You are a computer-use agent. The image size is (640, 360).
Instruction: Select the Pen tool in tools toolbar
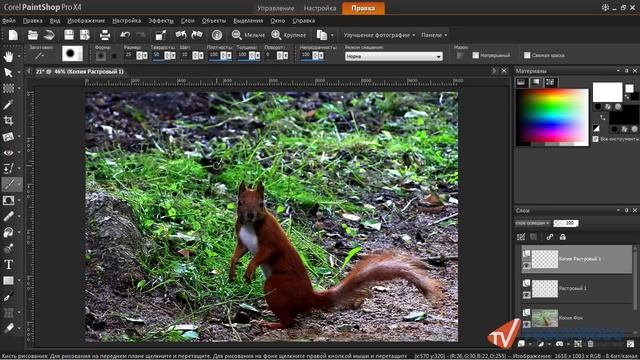pos(8,297)
